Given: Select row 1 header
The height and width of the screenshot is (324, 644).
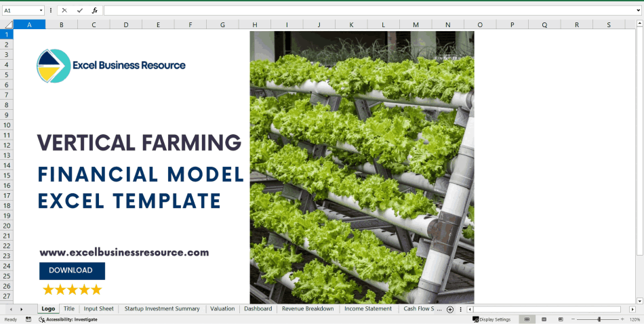Looking at the screenshot, I should (7, 34).
